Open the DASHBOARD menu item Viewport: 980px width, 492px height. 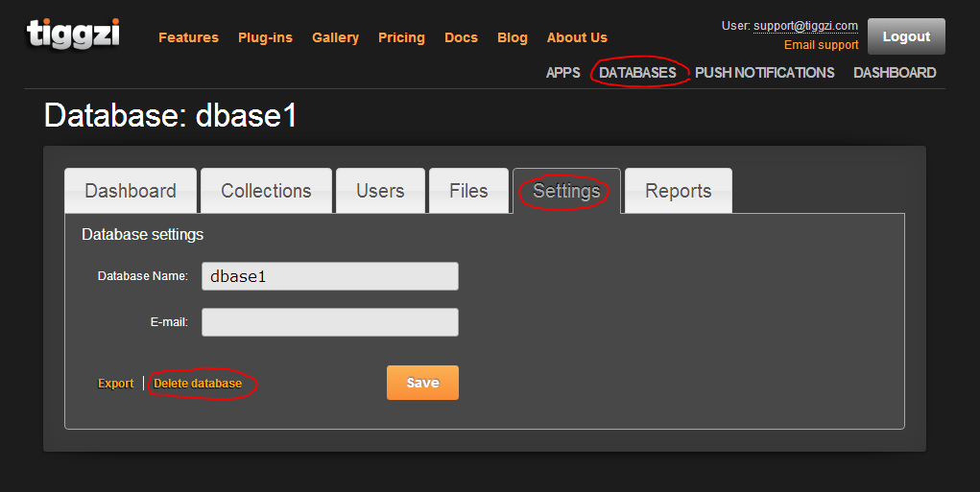[895, 73]
